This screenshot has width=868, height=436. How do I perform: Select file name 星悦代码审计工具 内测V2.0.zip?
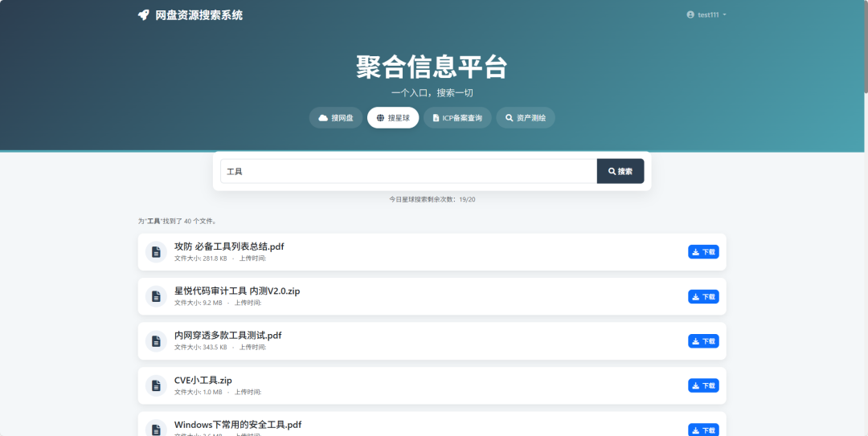point(237,291)
